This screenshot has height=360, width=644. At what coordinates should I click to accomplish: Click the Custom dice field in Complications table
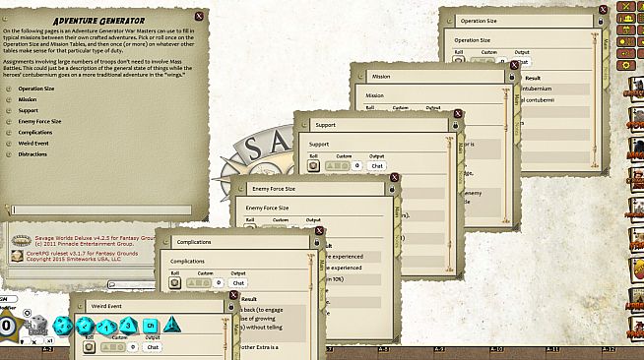[x=198, y=283]
